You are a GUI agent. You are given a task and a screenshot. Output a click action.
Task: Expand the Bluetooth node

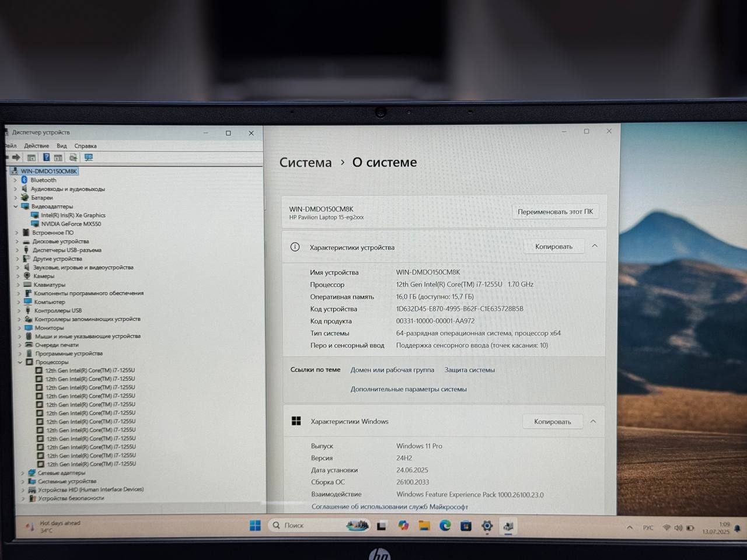(x=16, y=180)
